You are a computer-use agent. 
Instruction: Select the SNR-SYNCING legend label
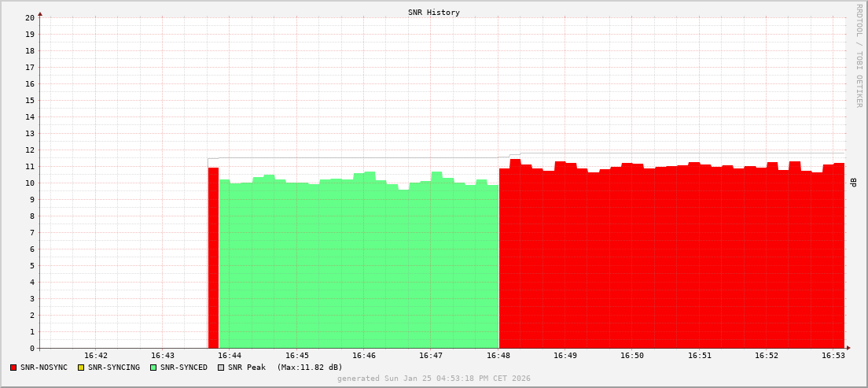pos(113,368)
